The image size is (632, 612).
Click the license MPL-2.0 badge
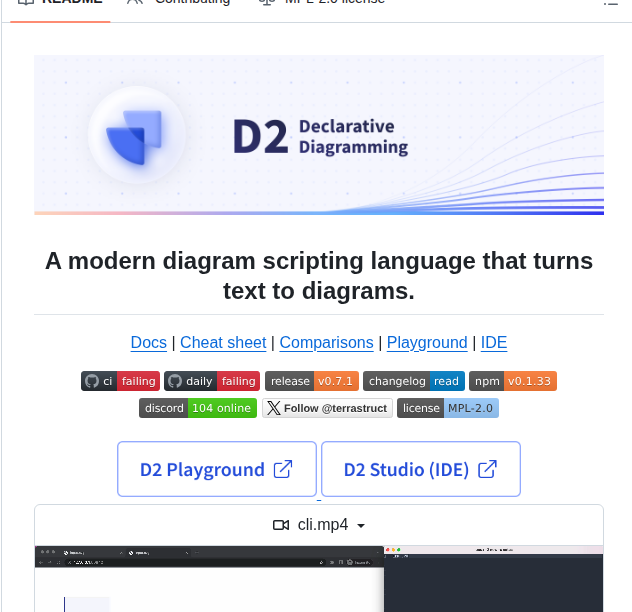pyautogui.click(x=447, y=408)
